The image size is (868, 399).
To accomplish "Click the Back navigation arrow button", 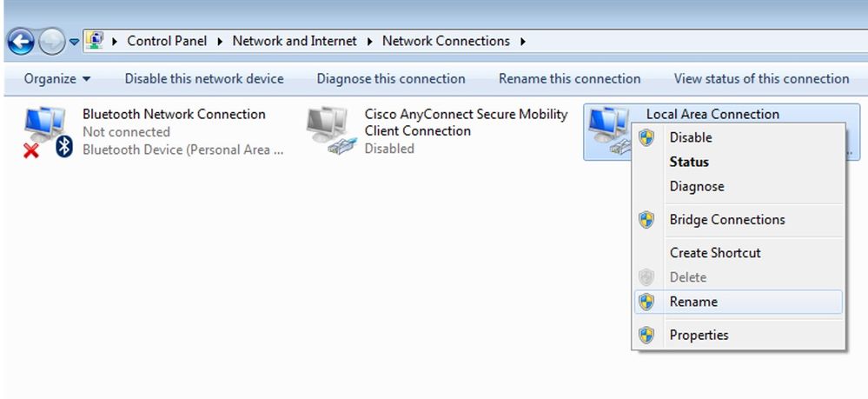I will 21,41.
